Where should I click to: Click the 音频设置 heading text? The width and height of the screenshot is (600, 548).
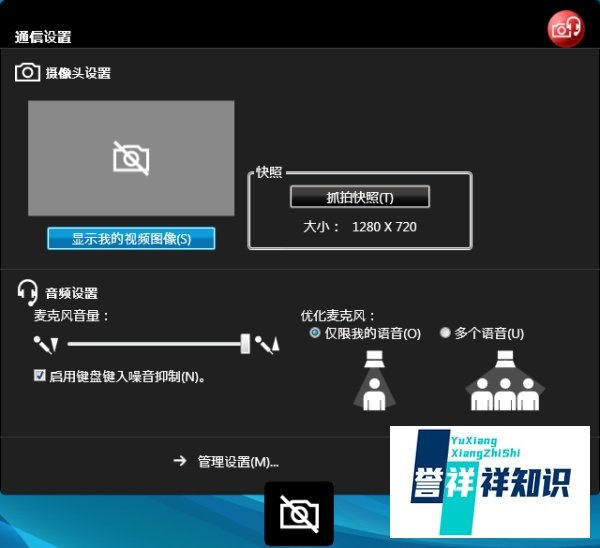point(72,294)
